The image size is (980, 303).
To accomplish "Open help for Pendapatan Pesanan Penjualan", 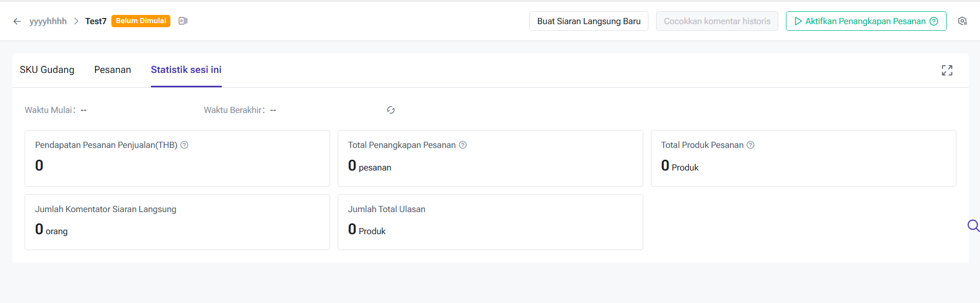I will click(x=184, y=145).
